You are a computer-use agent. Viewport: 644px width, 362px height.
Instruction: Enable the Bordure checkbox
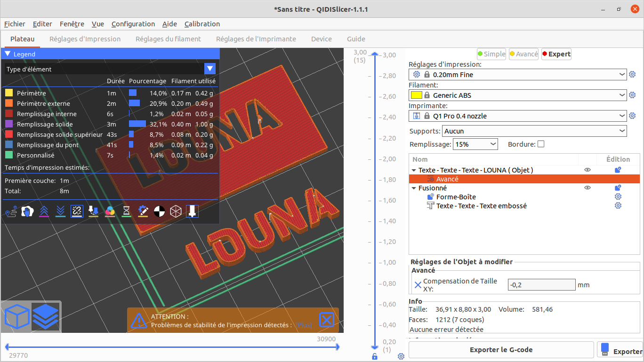[541, 144]
